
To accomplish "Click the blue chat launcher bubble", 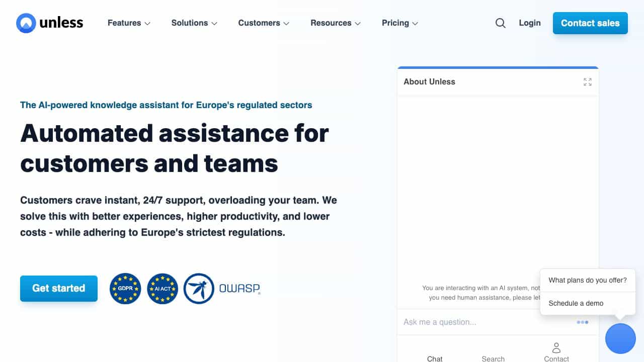I will point(620,338).
